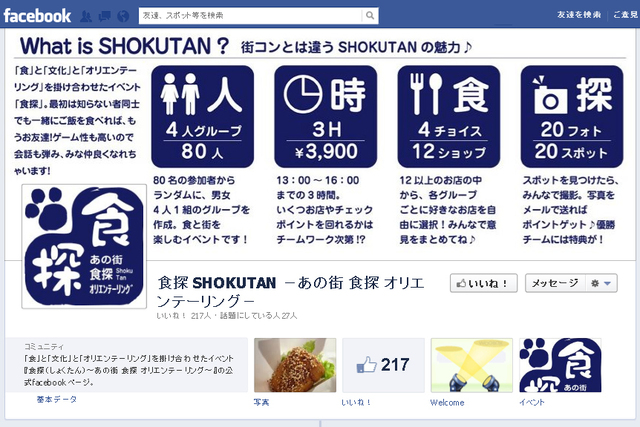Click the 人 group info graphic
Viewport: 640px width, 427px height.
(202, 116)
